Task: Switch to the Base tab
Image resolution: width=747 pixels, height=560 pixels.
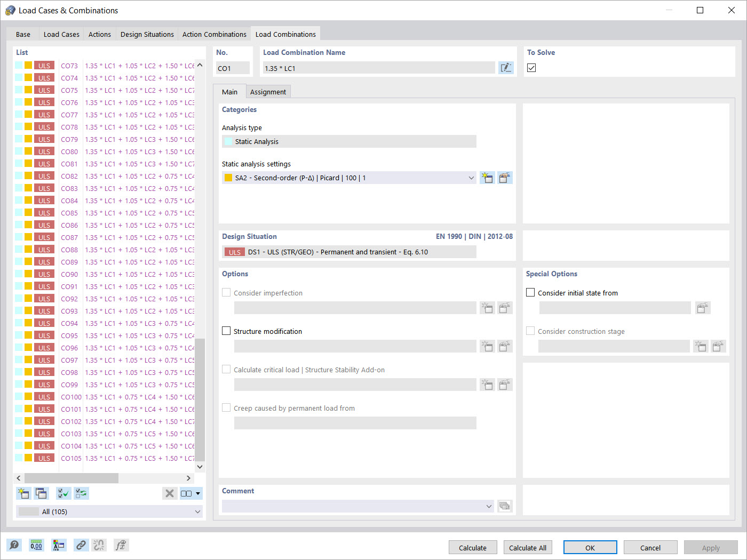Action: [x=23, y=34]
